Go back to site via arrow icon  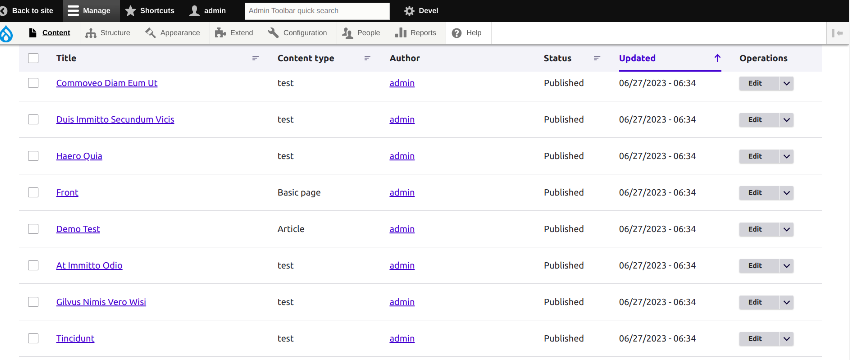(x=3, y=11)
